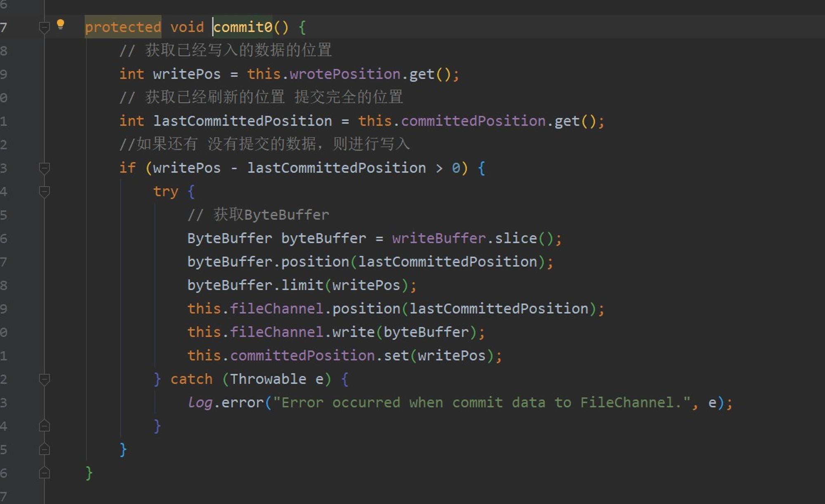The width and height of the screenshot is (825, 504).
Task: Click fold end marker beside catch closing brace
Action: click(x=44, y=426)
